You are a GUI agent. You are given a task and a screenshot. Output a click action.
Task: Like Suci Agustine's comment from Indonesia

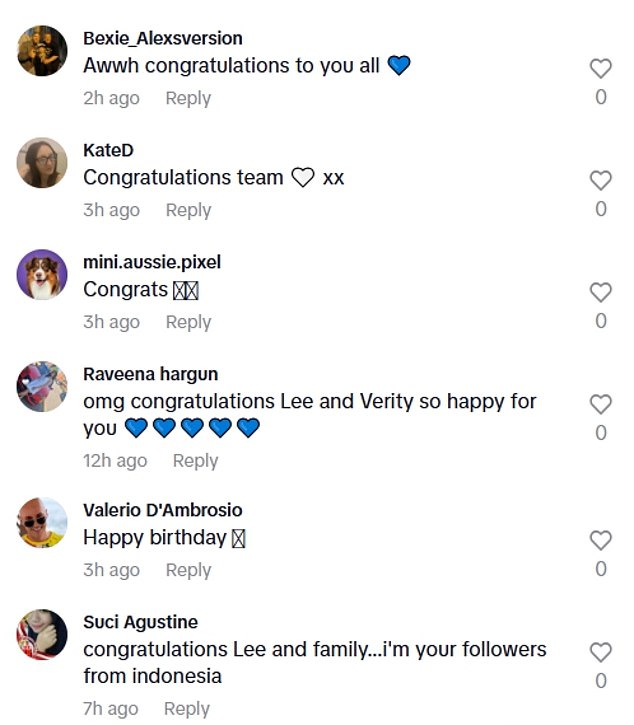[600, 653]
